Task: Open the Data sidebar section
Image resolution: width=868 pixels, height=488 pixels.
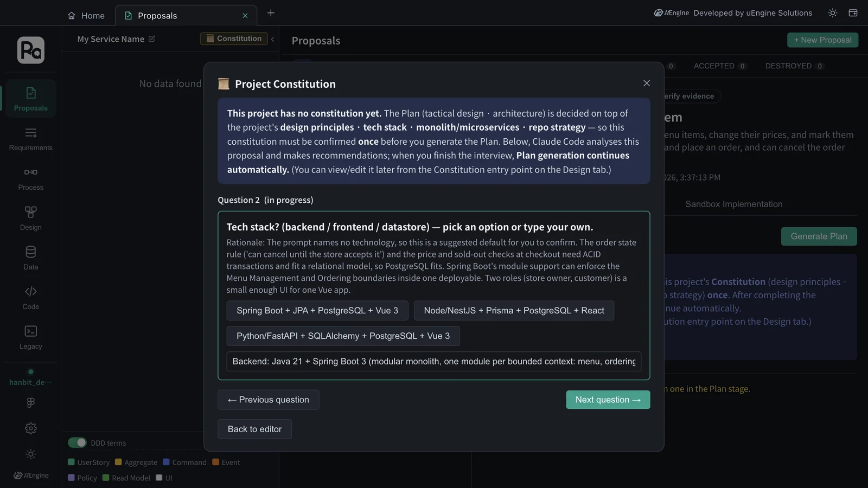Action: click(31, 258)
